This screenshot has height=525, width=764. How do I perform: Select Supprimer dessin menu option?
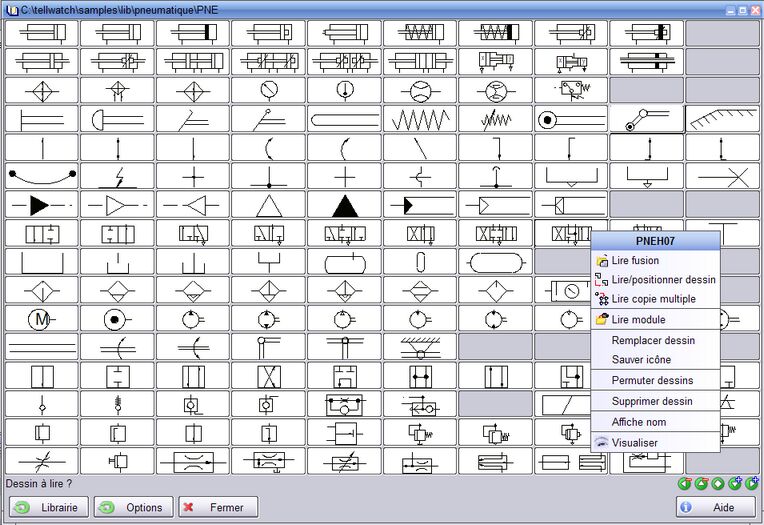pyautogui.click(x=655, y=401)
